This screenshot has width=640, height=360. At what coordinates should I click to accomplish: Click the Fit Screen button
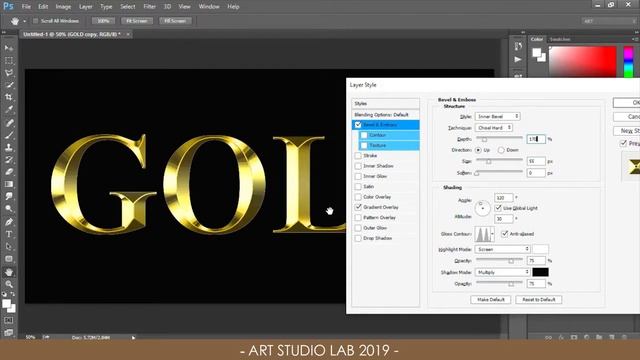(x=137, y=21)
